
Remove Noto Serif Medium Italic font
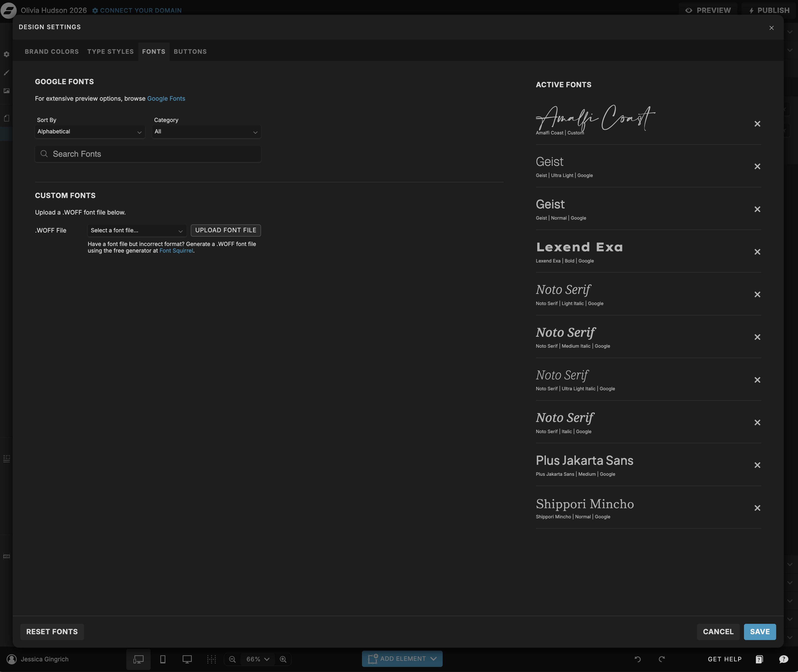(x=757, y=337)
